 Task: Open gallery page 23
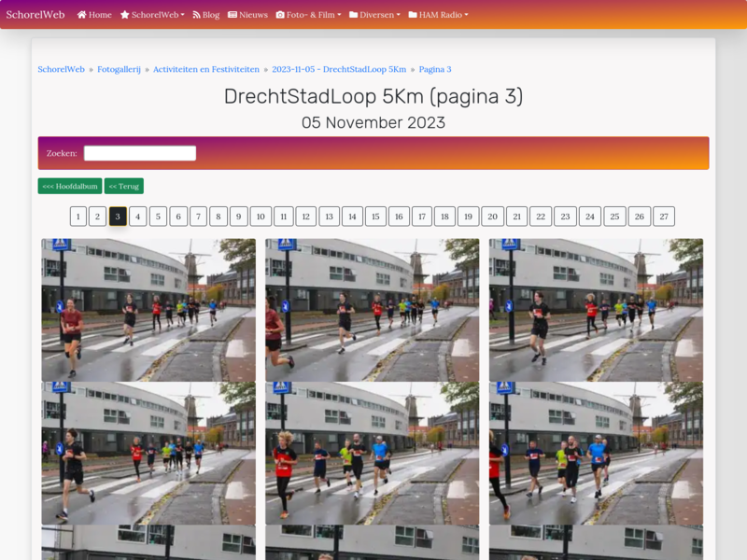(565, 217)
